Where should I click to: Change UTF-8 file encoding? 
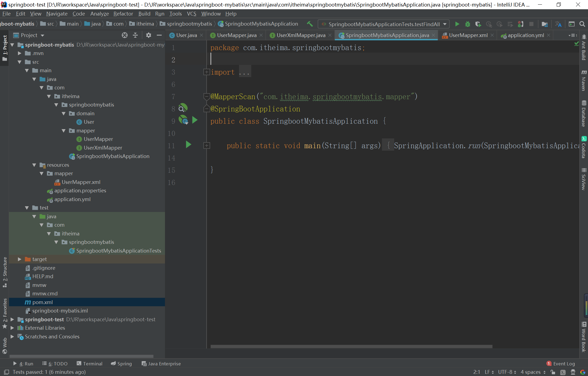[x=507, y=372]
